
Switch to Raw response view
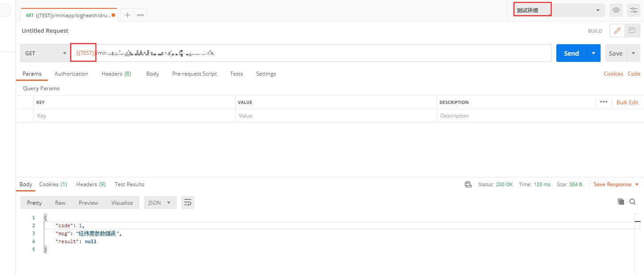point(60,202)
